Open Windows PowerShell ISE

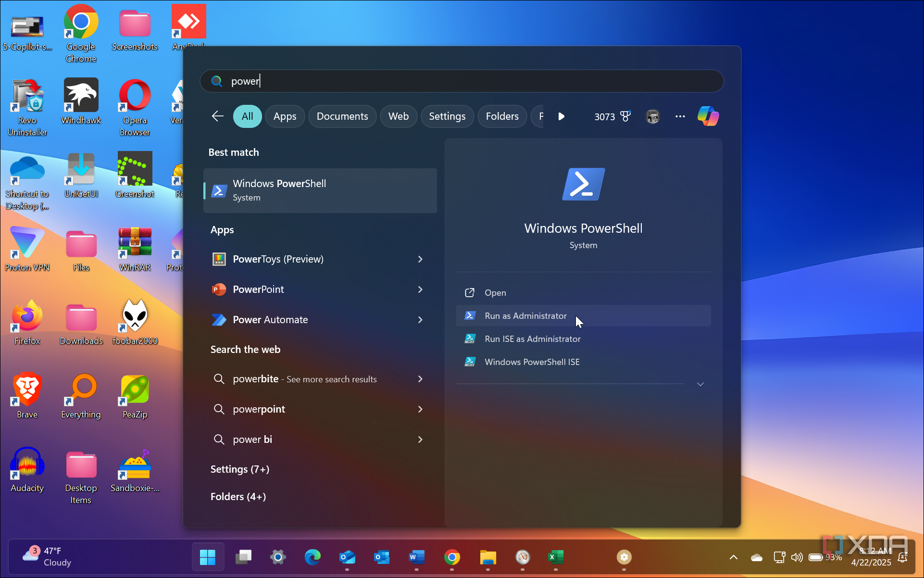pos(583,362)
